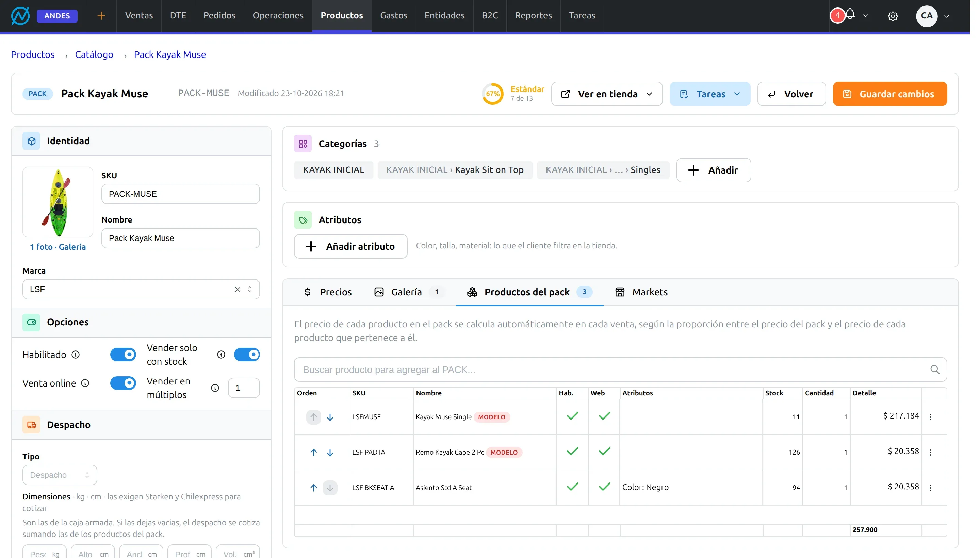Toggle the Habilitado switch
980x558 pixels.
[123, 355]
